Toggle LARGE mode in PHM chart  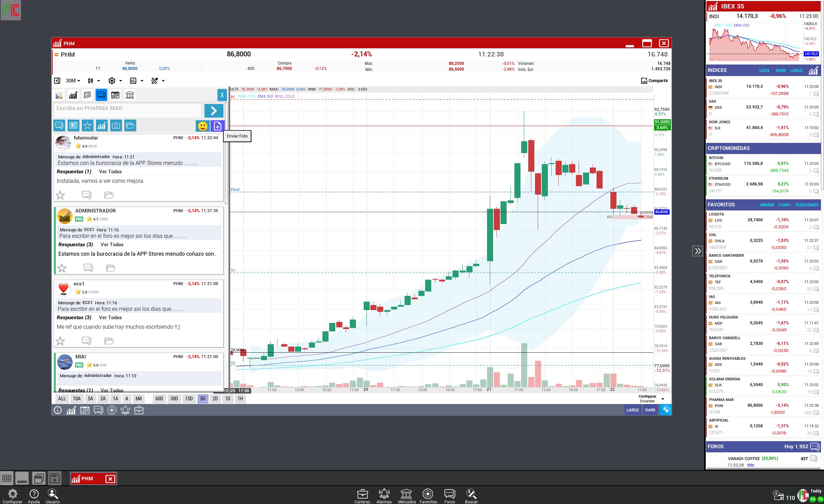coord(632,410)
